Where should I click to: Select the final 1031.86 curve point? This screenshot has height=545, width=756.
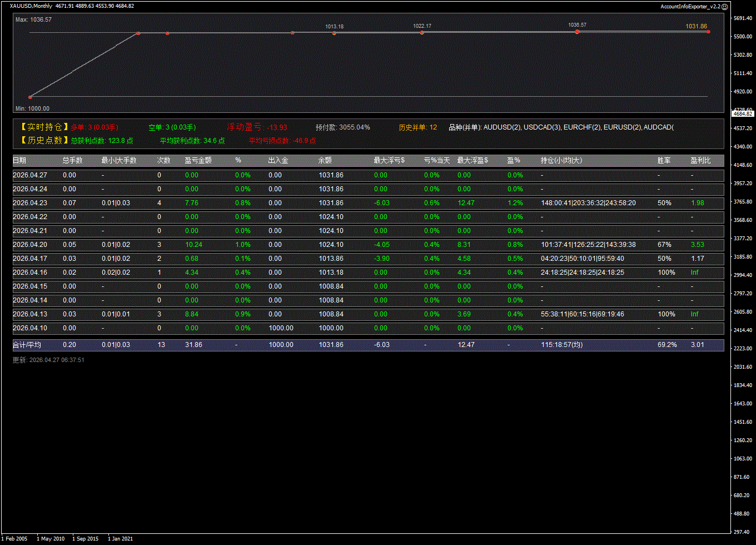(708, 32)
